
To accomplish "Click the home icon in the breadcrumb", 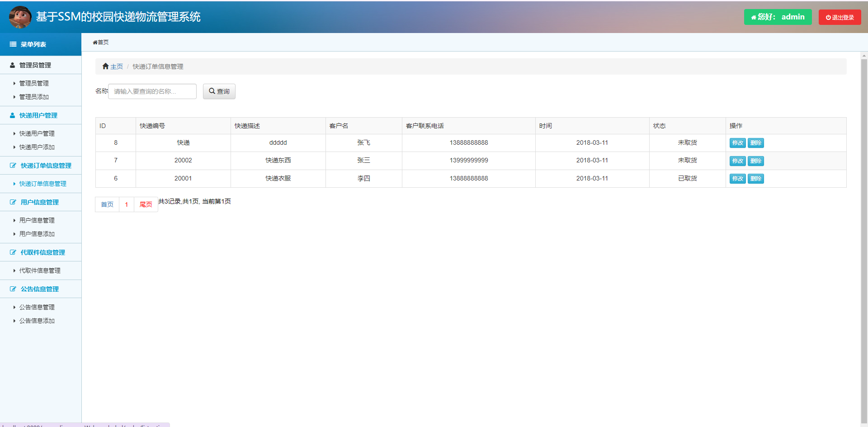I will click(105, 66).
